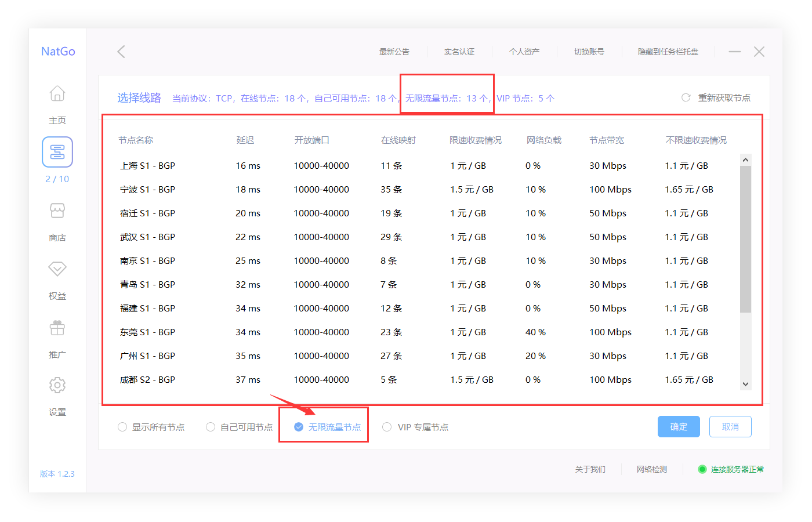The width and height of the screenshot is (812, 522).
Task: Select the 无限流量节点 radio button
Action: [299, 427]
